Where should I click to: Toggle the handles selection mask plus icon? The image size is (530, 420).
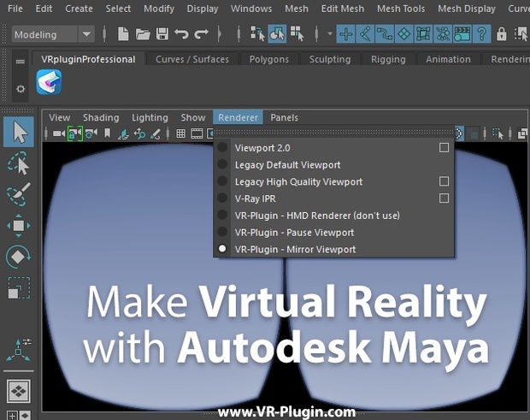tap(346, 34)
